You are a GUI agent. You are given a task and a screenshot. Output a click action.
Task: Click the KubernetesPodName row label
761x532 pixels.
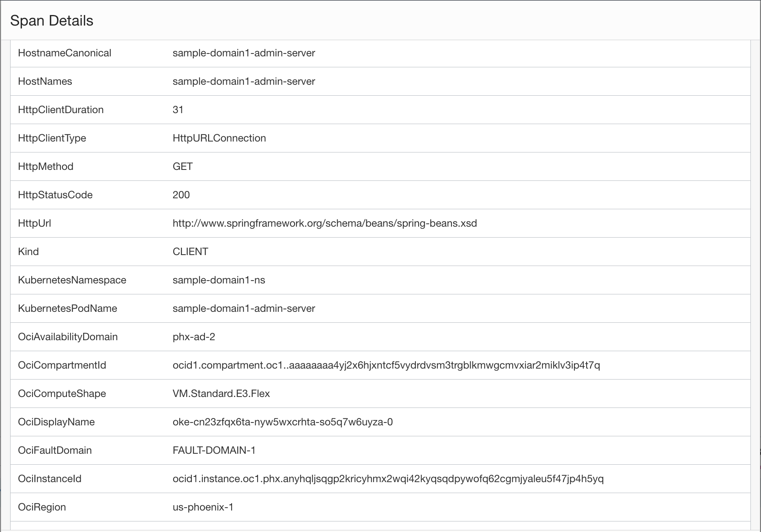(67, 309)
